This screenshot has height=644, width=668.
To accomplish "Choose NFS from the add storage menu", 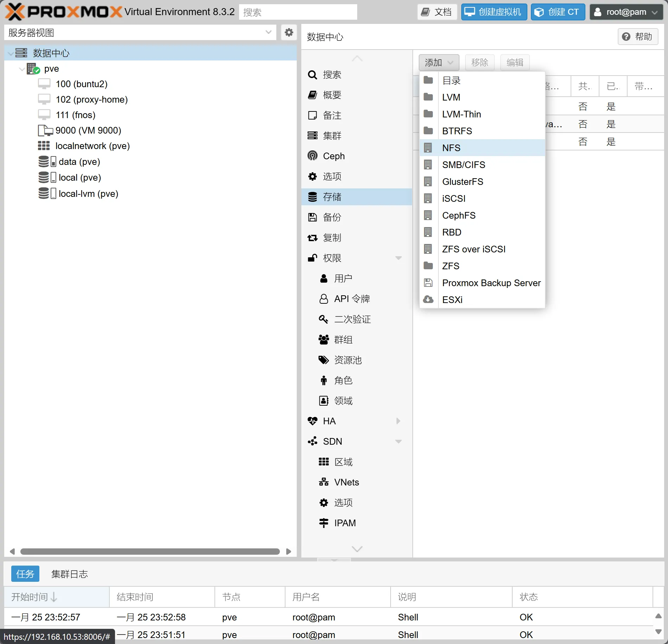I will coord(451,148).
